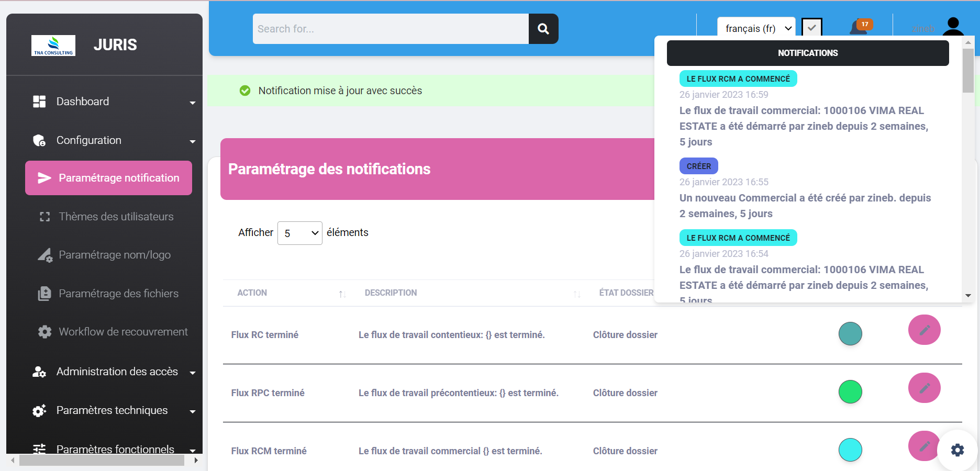
Task: Open the notifications bell icon
Action: coord(859,27)
